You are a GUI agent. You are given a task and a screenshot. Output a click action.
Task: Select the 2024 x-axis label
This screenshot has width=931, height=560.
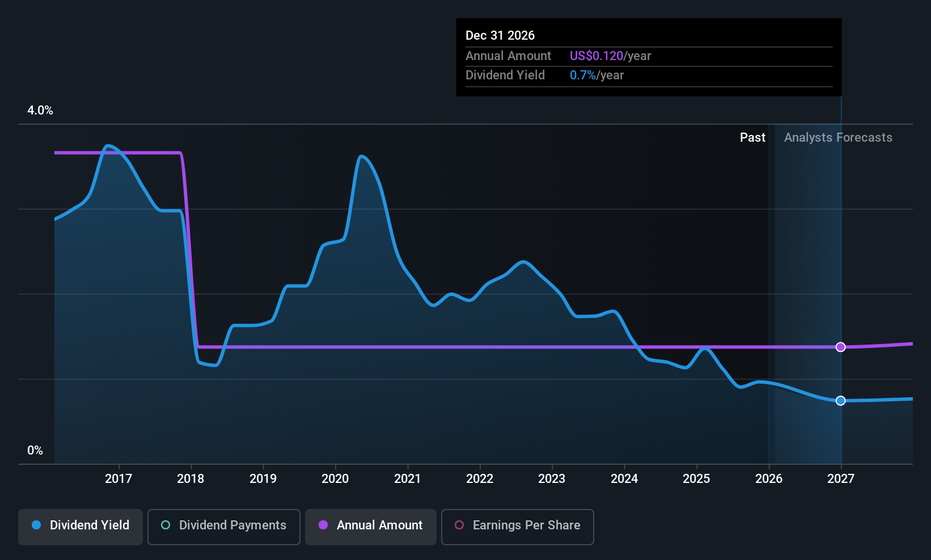(x=624, y=479)
